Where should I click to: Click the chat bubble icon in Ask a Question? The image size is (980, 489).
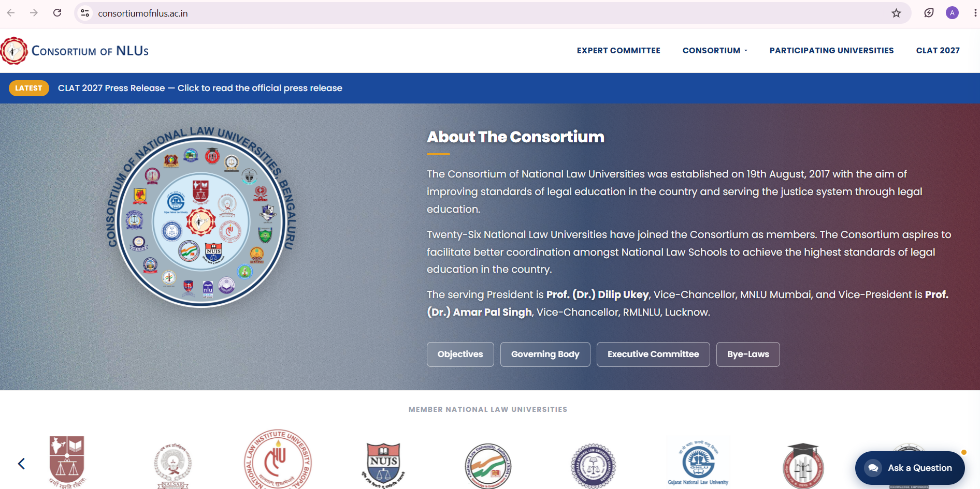click(x=873, y=468)
